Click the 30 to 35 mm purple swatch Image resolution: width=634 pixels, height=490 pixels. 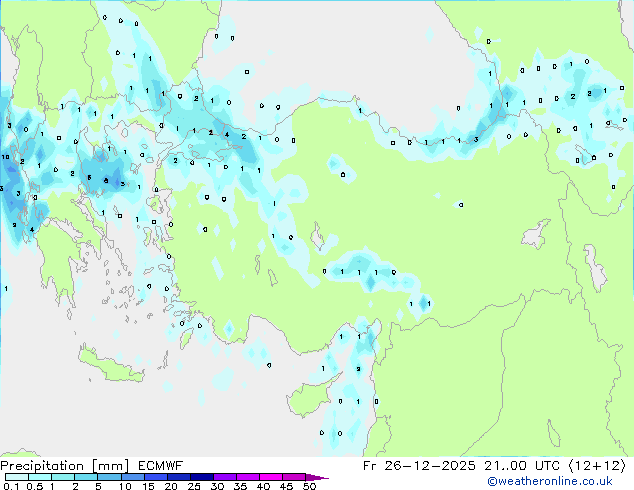click(224, 477)
